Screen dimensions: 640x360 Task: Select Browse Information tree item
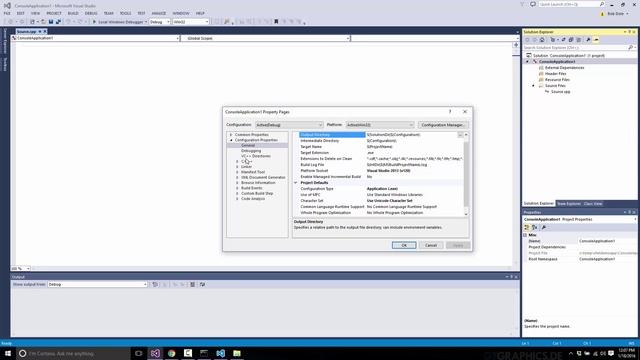[x=258, y=182]
